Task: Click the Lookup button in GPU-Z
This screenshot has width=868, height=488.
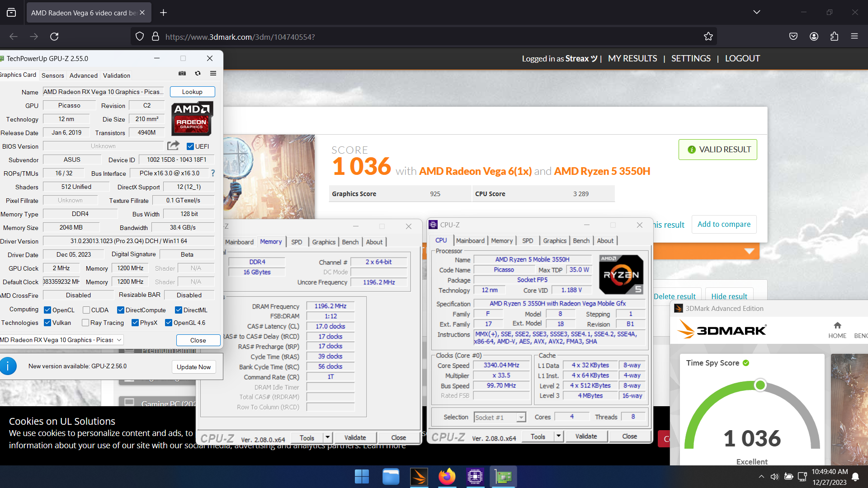Action: click(x=192, y=92)
